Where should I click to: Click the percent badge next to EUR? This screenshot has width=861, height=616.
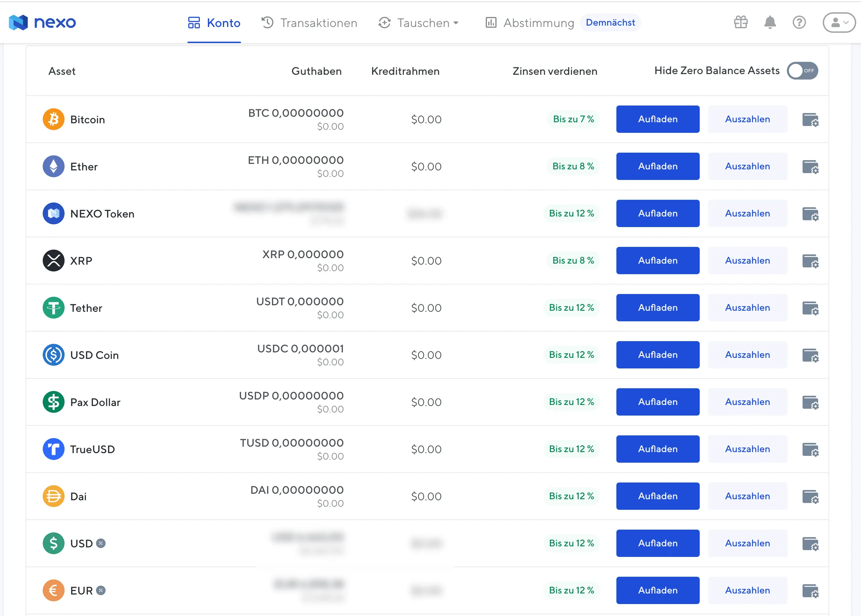(x=100, y=591)
